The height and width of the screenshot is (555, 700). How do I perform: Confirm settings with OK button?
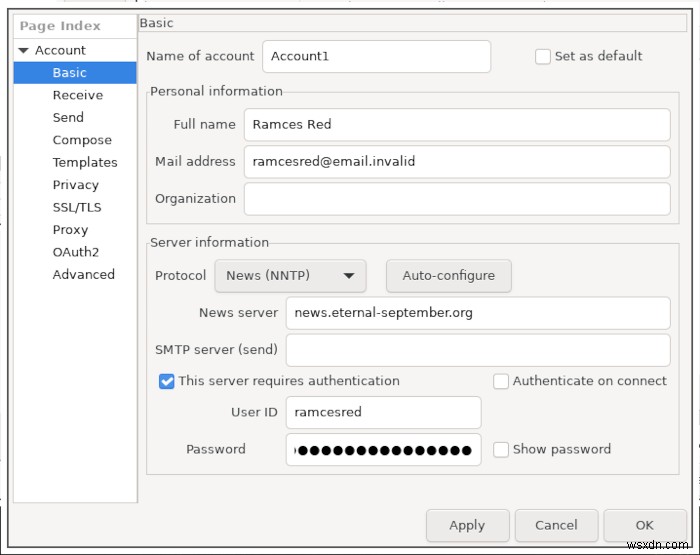click(645, 526)
